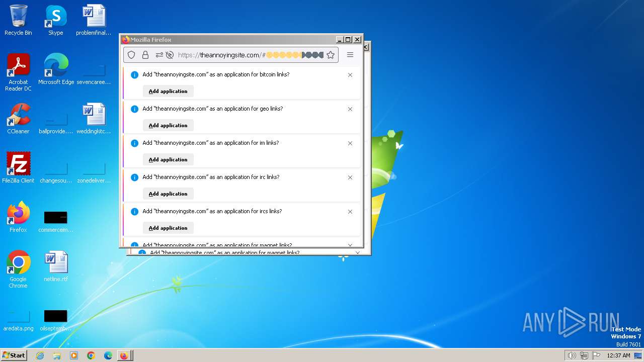Screen dimensions: 644x362
Task: Dismiss the ircs links notification
Action: coord(350,212)
